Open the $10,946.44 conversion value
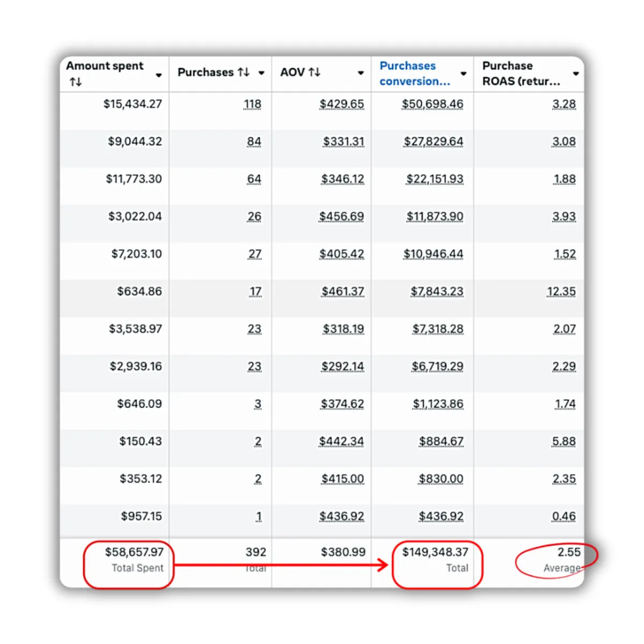 tap(434, 254)
